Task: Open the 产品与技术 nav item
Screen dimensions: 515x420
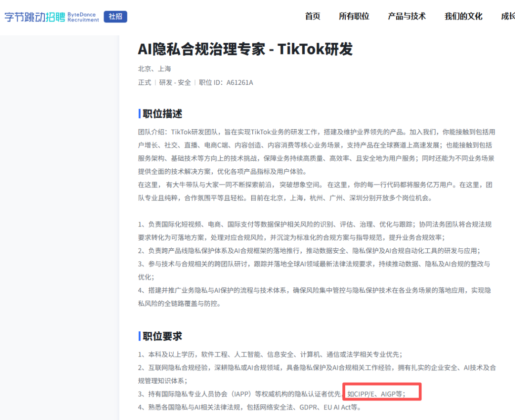Action: pos(407,16)
